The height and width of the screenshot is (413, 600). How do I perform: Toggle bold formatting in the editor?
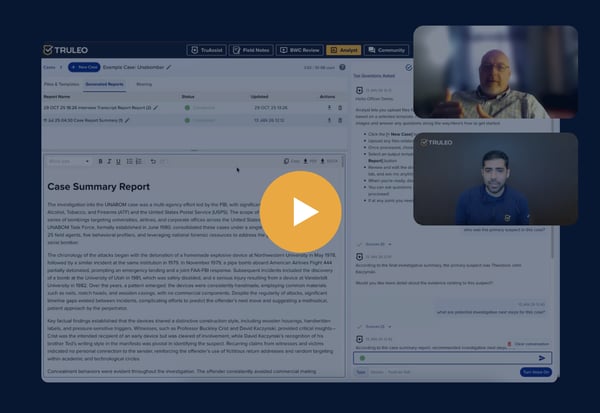(x=100, y=162)
